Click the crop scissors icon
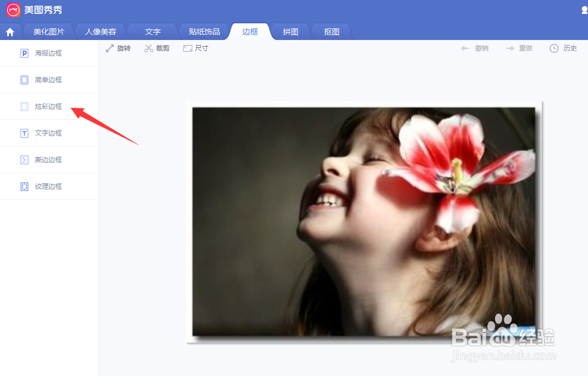This screenshot has height=376, width=588. (x=149, y=48)
